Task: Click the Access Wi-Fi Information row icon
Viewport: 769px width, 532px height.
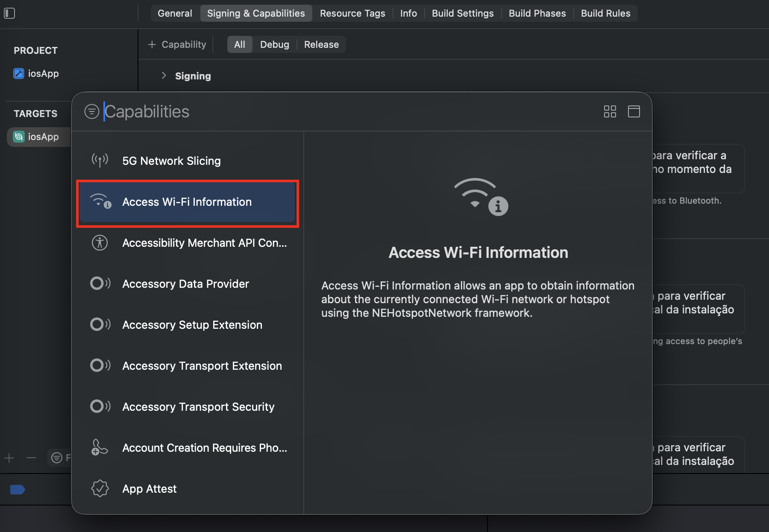Action: pyautogui.click(x=100, y=202)
